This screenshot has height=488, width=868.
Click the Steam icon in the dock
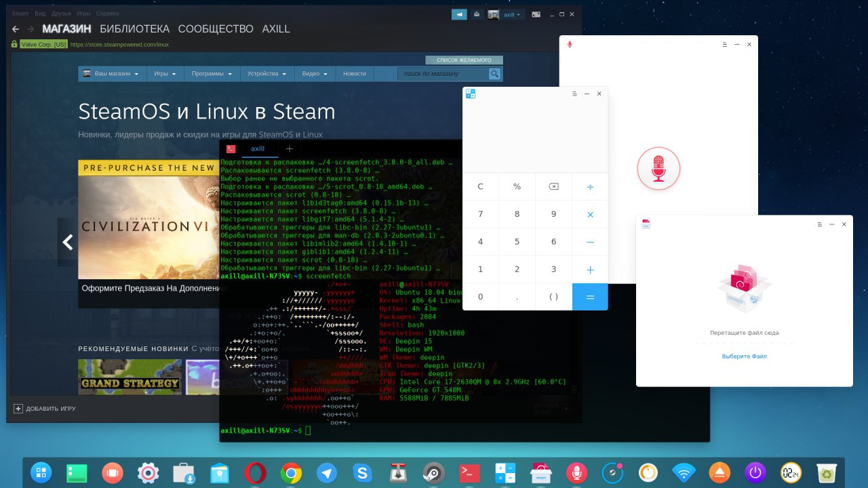pyautogui.click(x=433, y=472)
